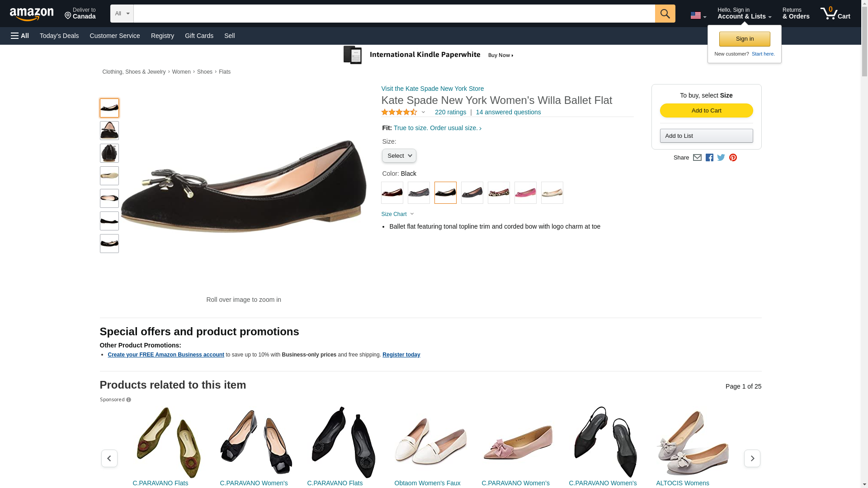Click the search magnifier button
Screen dimensions: 868x488
click(x=665, y=14)
